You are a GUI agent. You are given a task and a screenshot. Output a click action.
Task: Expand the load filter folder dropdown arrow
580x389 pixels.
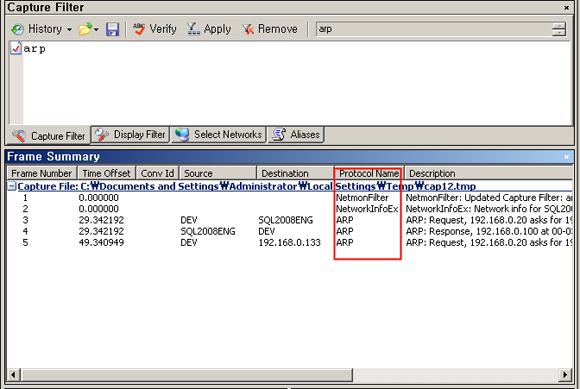pos(96,29)
